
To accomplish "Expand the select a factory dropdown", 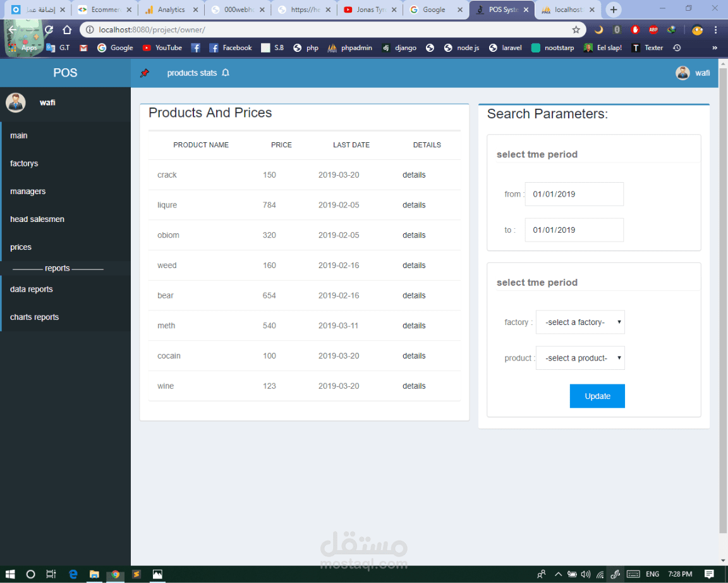I will [580, 322].
